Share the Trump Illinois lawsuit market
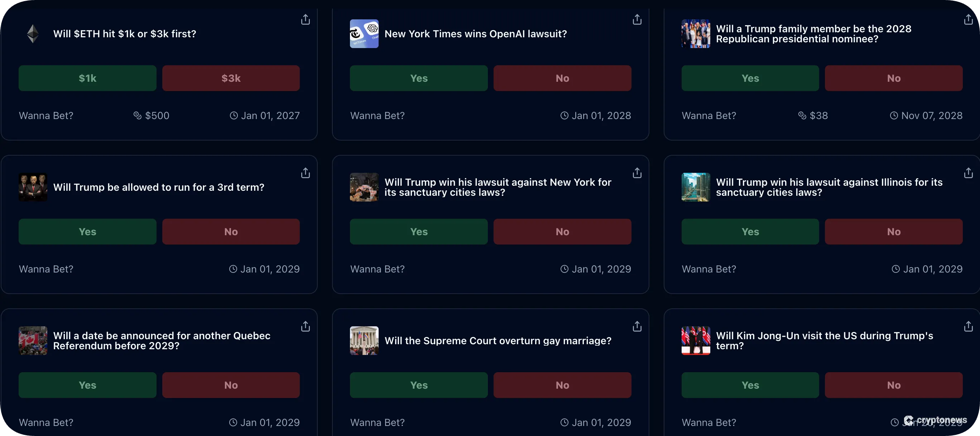 (x=968, y=173)
